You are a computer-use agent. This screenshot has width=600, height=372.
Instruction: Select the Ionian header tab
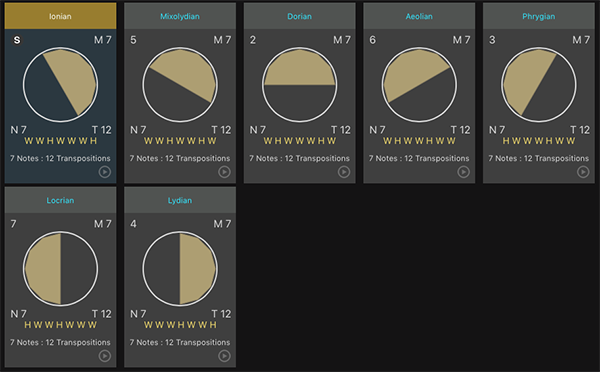point(60,16)
